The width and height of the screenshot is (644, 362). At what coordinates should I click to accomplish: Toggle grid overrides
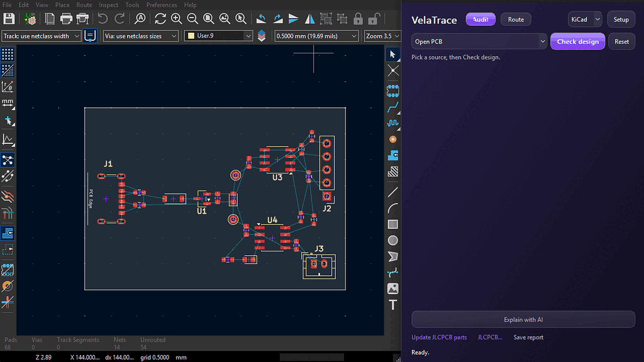point(8,70)
